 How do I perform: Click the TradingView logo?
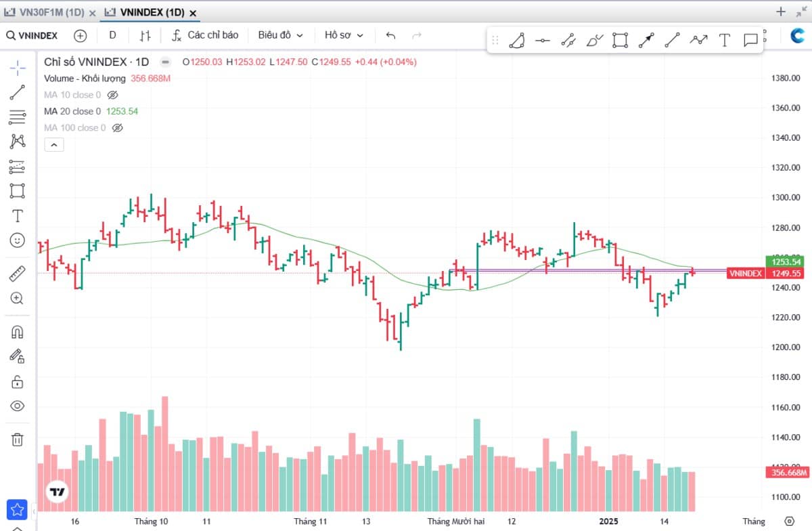[58, 492]
